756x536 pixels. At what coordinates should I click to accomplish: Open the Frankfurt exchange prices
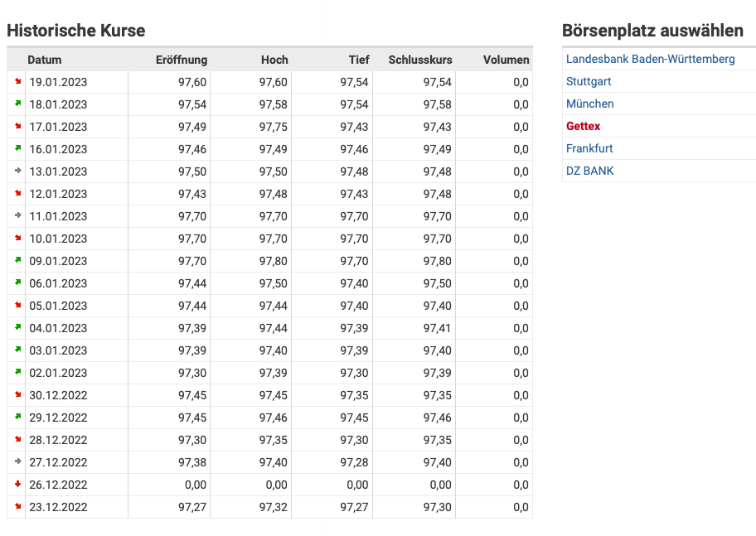coord(589,148)
